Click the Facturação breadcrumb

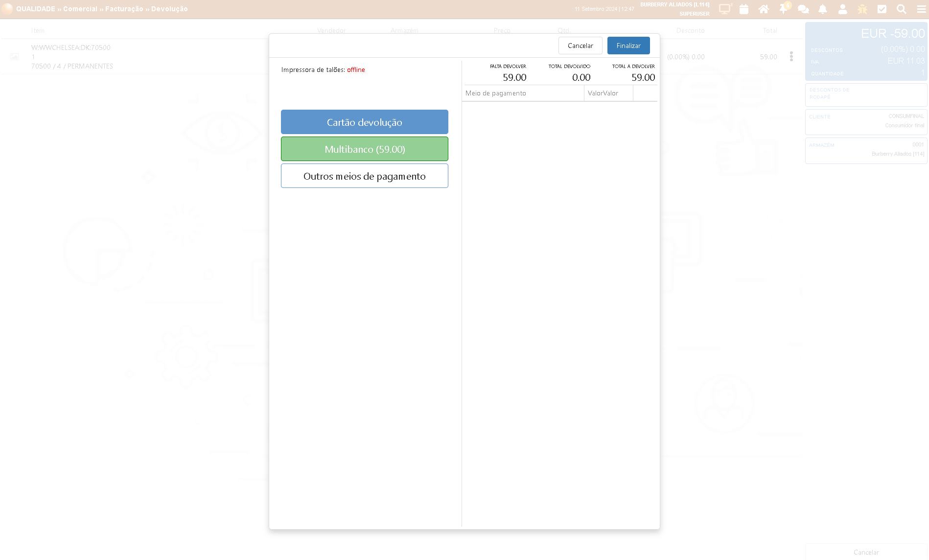pos(124,9)
